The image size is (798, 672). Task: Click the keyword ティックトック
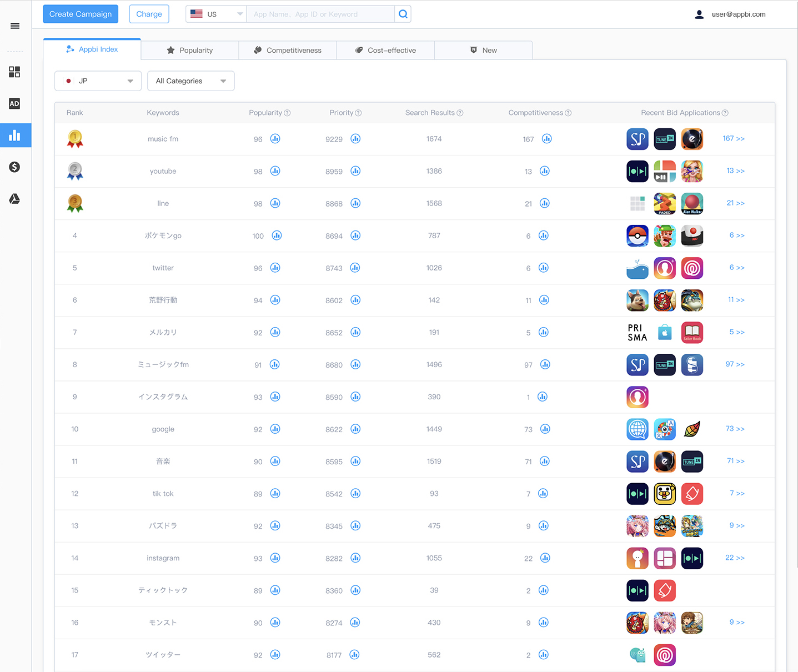[x=163, y=590]
